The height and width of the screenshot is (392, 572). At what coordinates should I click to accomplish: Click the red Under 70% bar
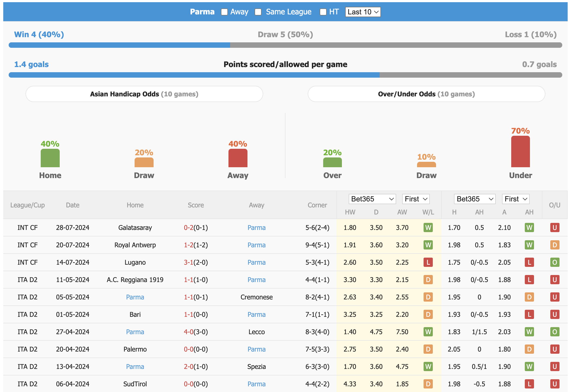pyautogui.click(x=520, y=151)
